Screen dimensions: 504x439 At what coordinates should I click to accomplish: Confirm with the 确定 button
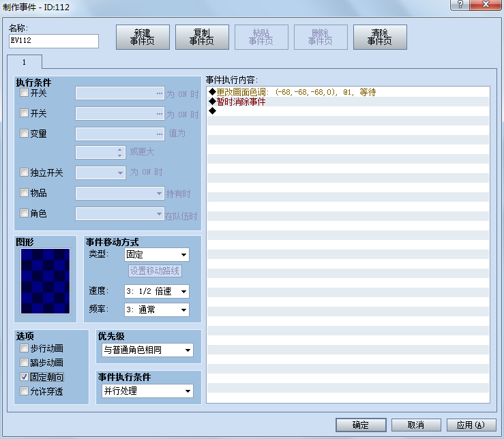[361, 425]
